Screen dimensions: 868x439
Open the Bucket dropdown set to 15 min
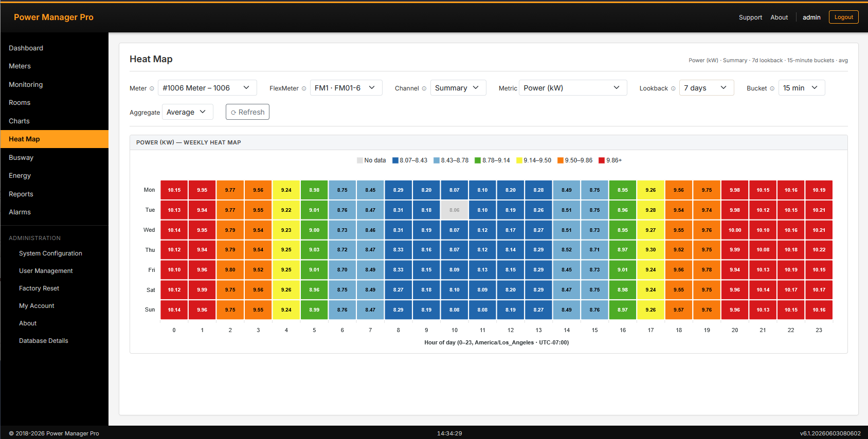point(802,88)
